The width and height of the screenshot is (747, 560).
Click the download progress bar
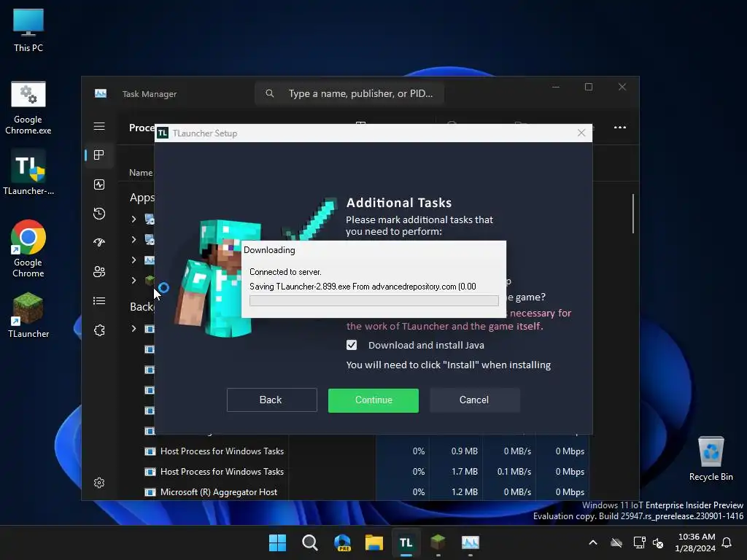click(x=374, y=300)
